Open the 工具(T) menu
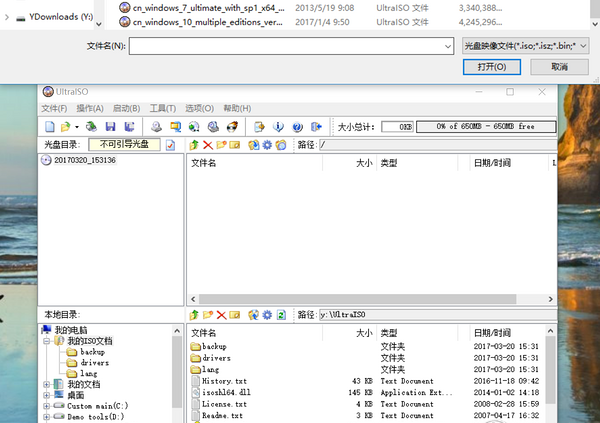 coord(163,108)
